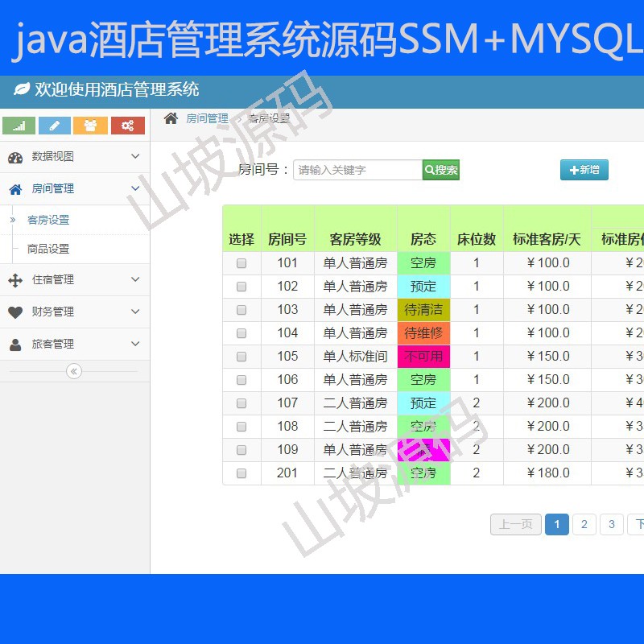Click the blue pencil edit icon
Image resolution: width=644 pixels, height=644 pixels.
pyautogui.click(x=54, y=126)
